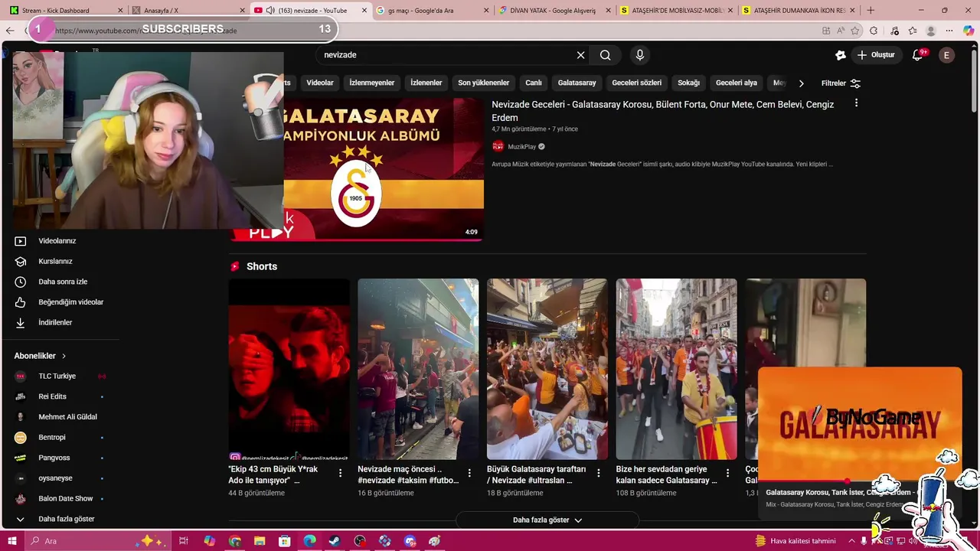Open the Edge browser profile icon
980x551 pixels.
tap(931, 31)
